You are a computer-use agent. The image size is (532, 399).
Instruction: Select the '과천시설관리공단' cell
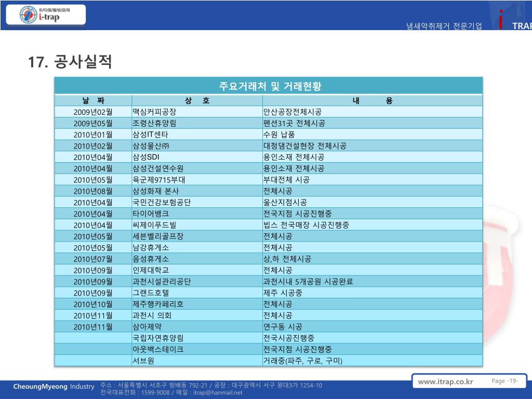point(197,281)
